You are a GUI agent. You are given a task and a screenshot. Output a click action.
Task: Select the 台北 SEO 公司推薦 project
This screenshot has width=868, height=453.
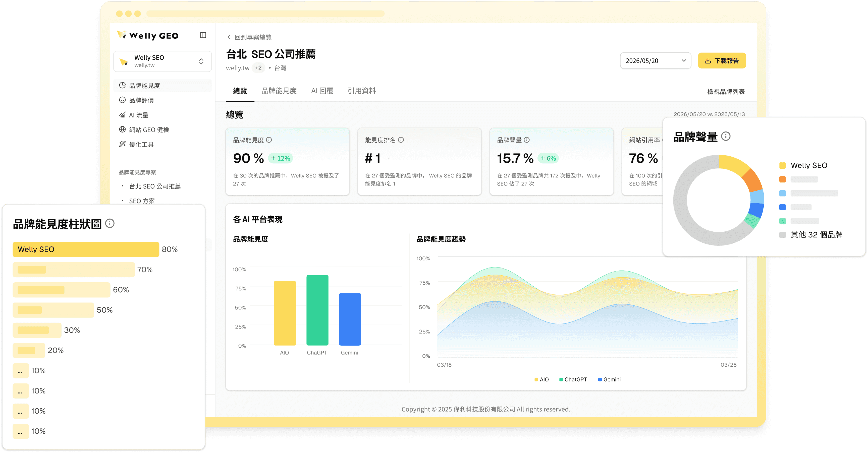click(x=155, y=186)
